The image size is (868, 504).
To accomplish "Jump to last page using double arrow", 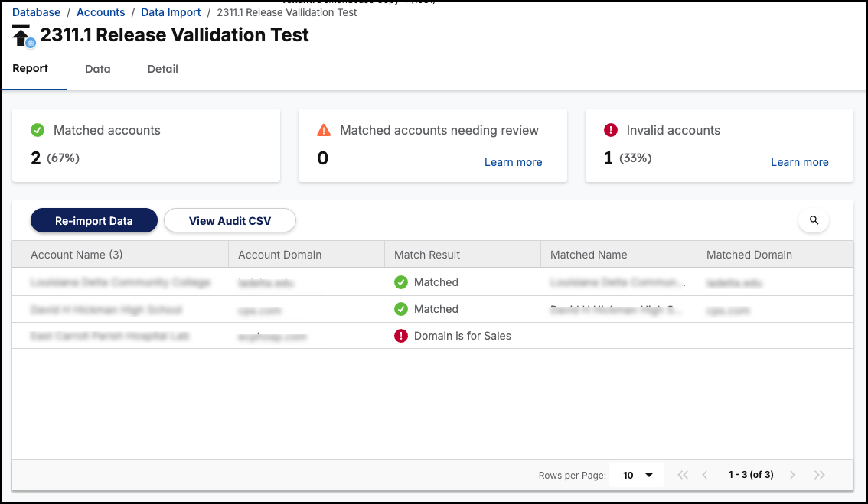I will coord(820,475).
